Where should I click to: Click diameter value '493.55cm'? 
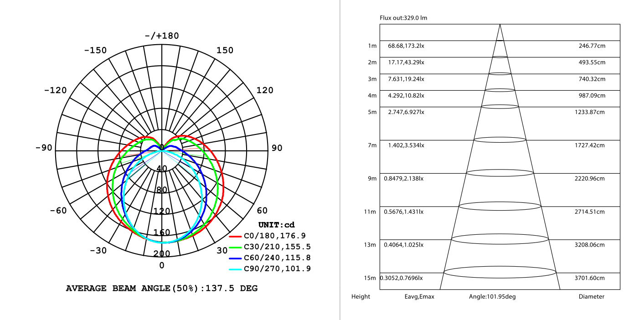pyautogui.click(x=592, y=62)
